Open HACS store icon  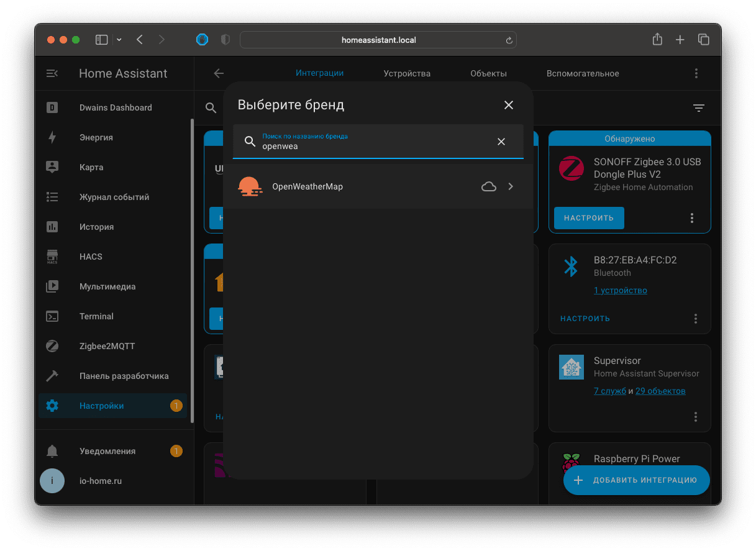52,257
